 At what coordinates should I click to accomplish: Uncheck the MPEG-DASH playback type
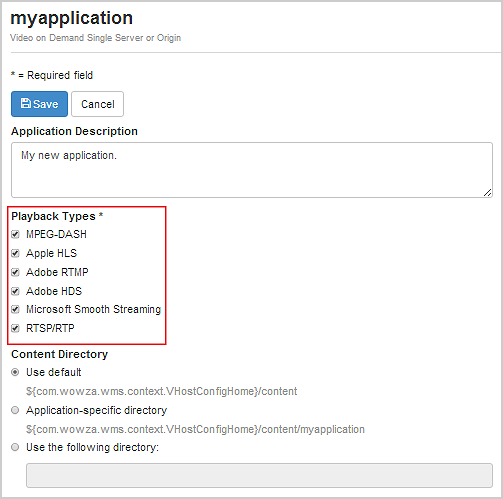[x=15, y=234]
